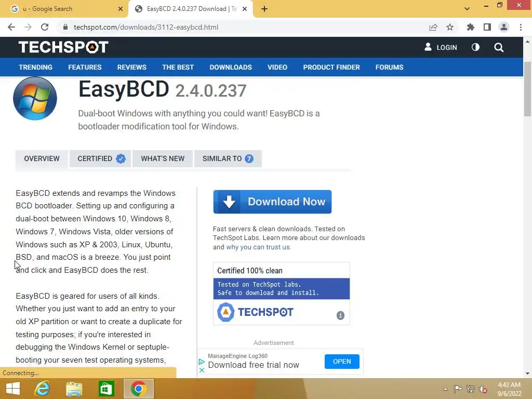
Task: Click the AdChoices triangle icon
Action: point(202,362)
